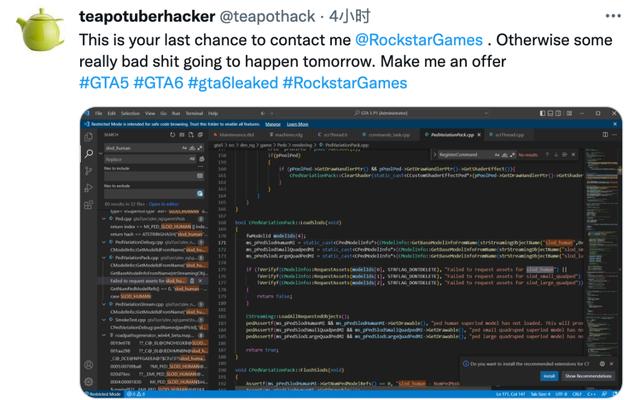Viewport: 640px width, 400px height.
Task: Collapse the roadpathgenerator result group
Action: (104, 336)
